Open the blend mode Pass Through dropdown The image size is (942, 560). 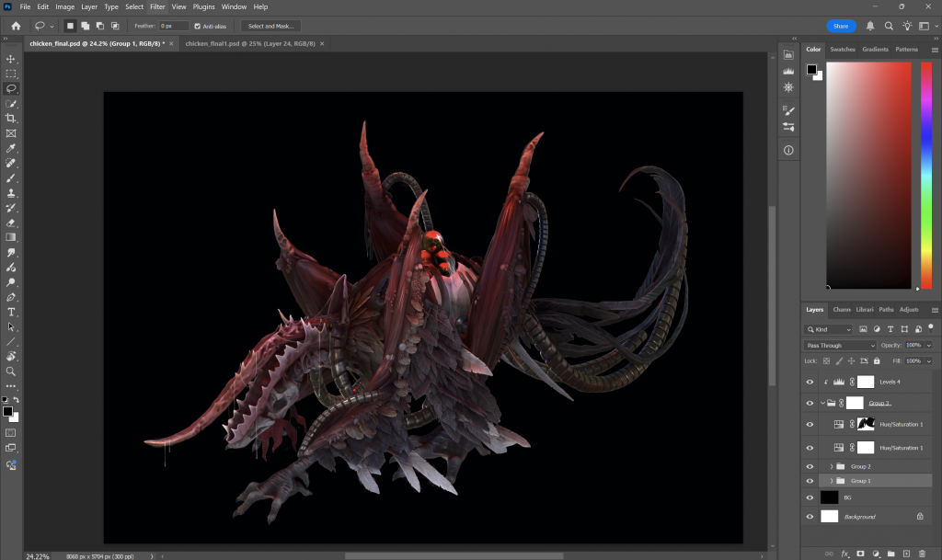[840, 345]
